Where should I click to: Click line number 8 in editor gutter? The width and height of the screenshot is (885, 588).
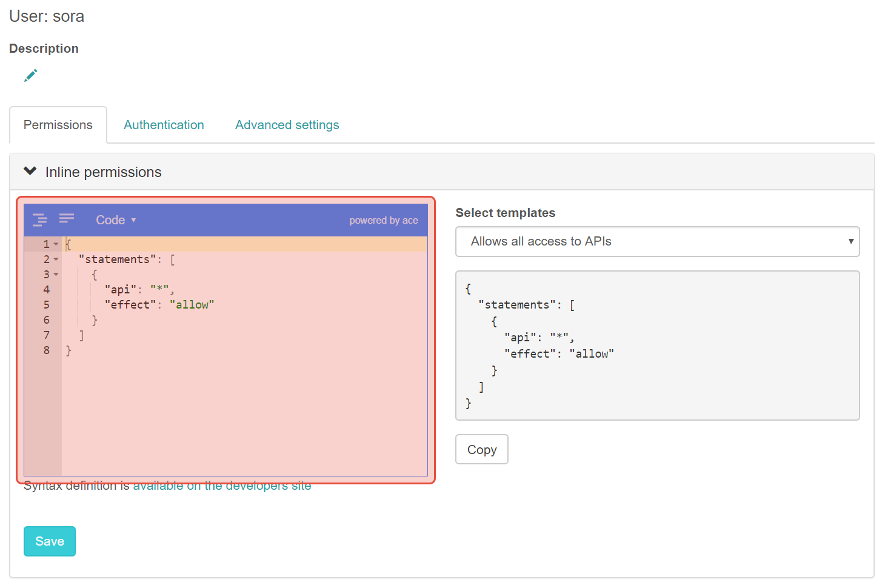tap(46, 350)
